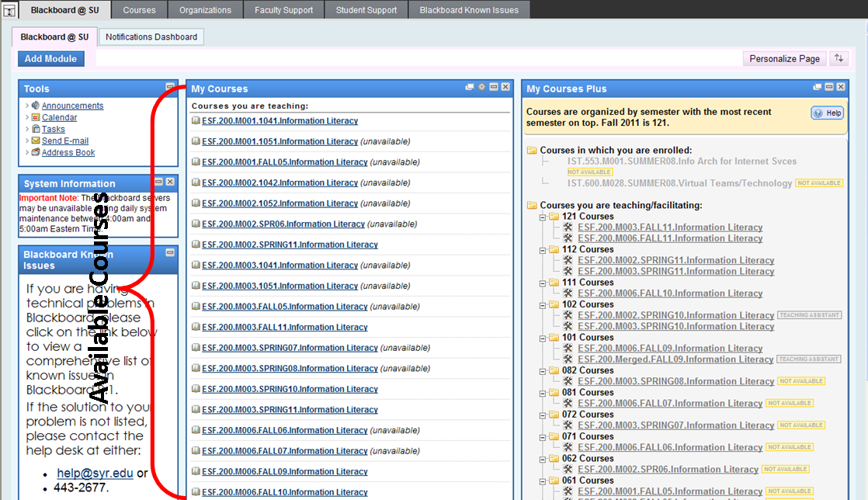868x500 pixels.
Task: Click the Announcements megaphone icon in Tools
Action: 36,106
